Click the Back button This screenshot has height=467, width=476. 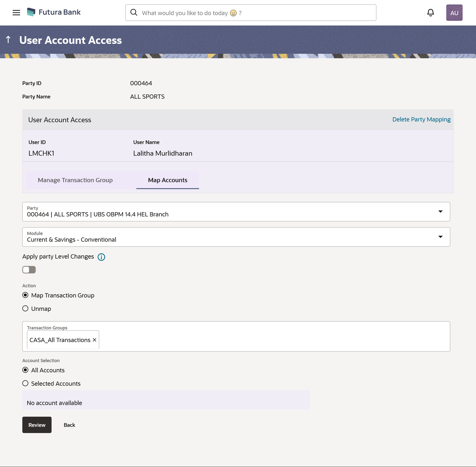69,425
